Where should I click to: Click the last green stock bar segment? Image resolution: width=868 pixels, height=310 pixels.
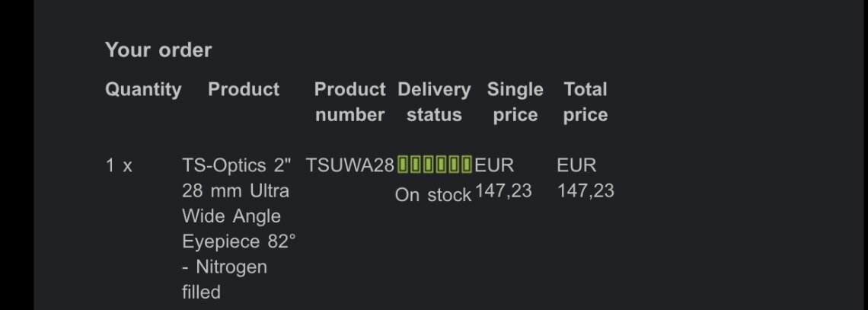(466, 164)
